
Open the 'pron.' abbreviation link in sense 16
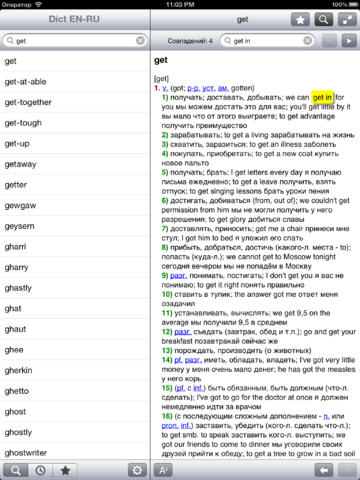pyautogui.click(x=170, y=426)
